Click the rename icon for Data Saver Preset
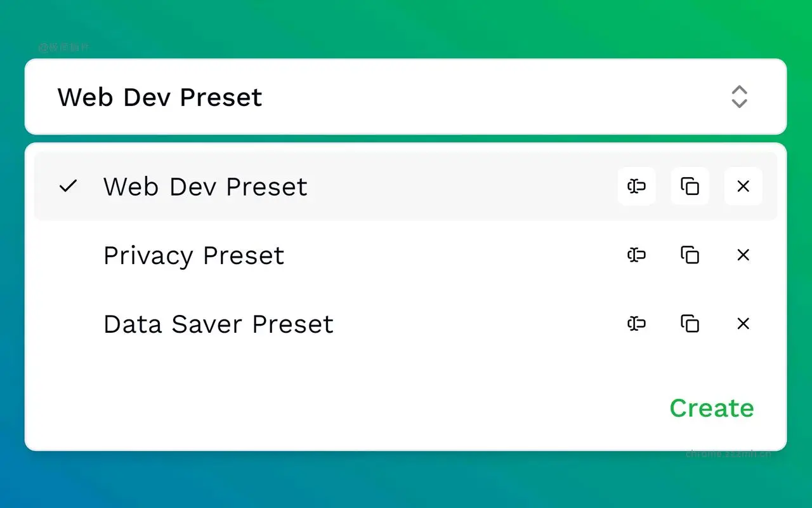This screenshot has height=508, width=812. (636, 324)
